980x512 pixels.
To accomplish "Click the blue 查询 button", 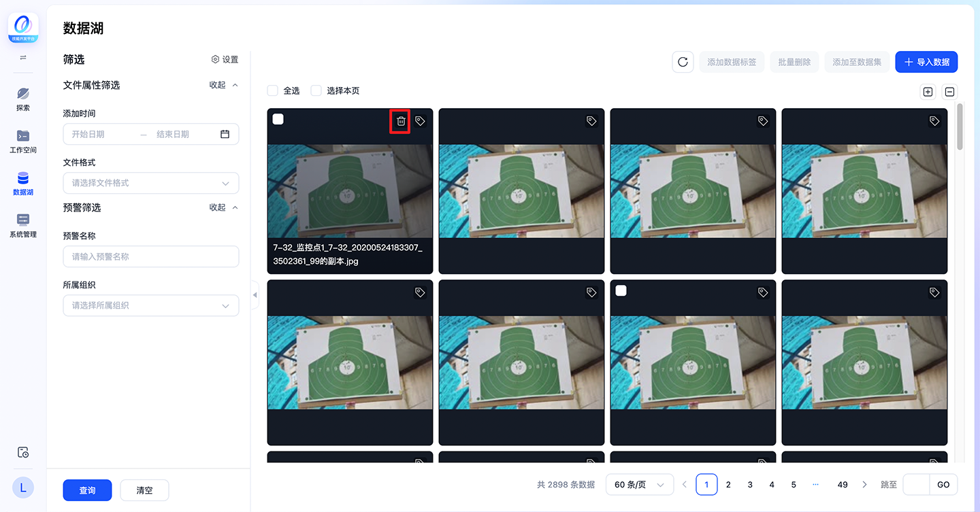I will point(87,490).
